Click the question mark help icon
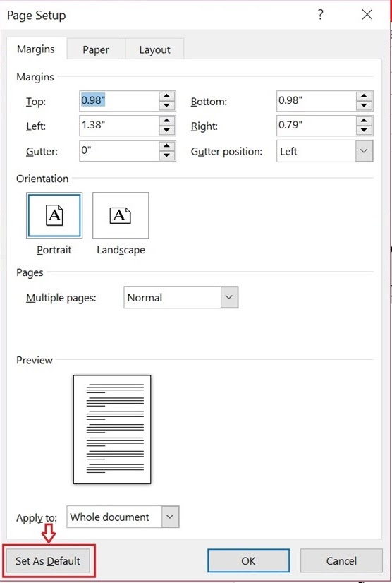This screenshot has height=583, width=392. coord(321,15)
